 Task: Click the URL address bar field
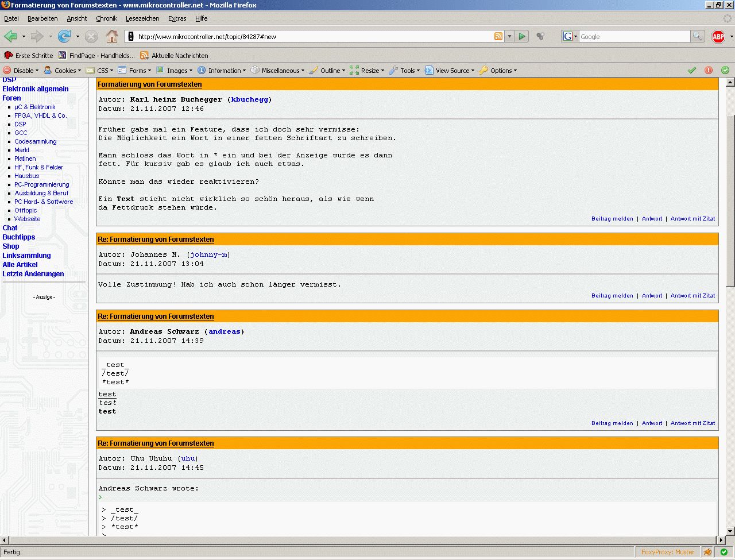point(310,37)
